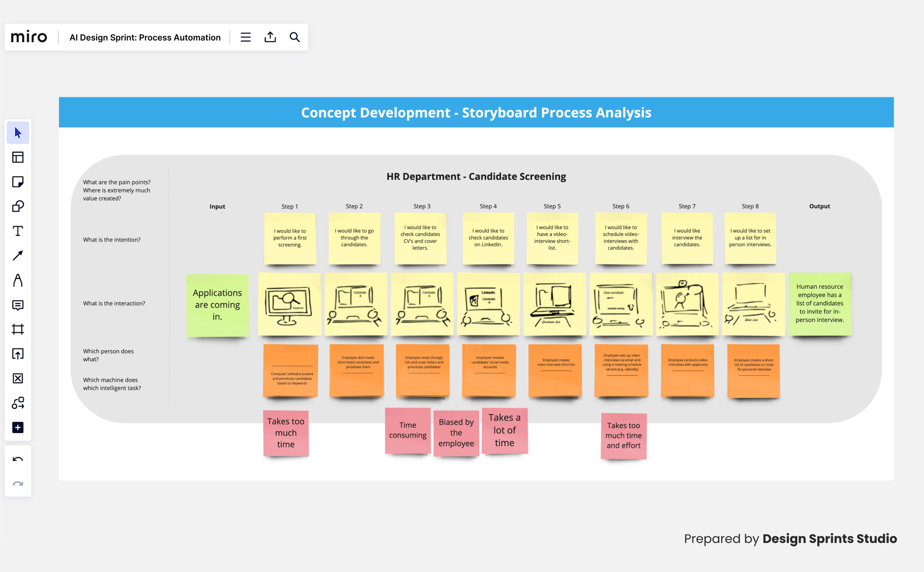Select the sticky note tool

click(18, 182)
